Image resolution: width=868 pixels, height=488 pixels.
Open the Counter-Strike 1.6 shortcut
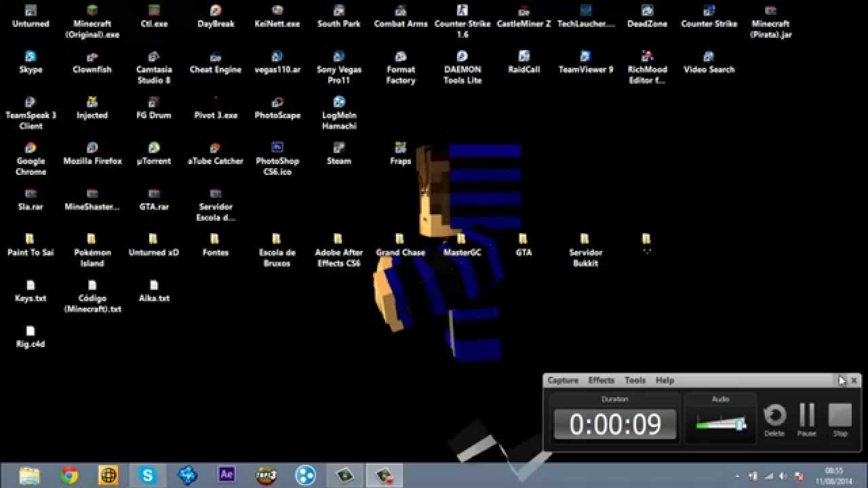click(462, 22)
